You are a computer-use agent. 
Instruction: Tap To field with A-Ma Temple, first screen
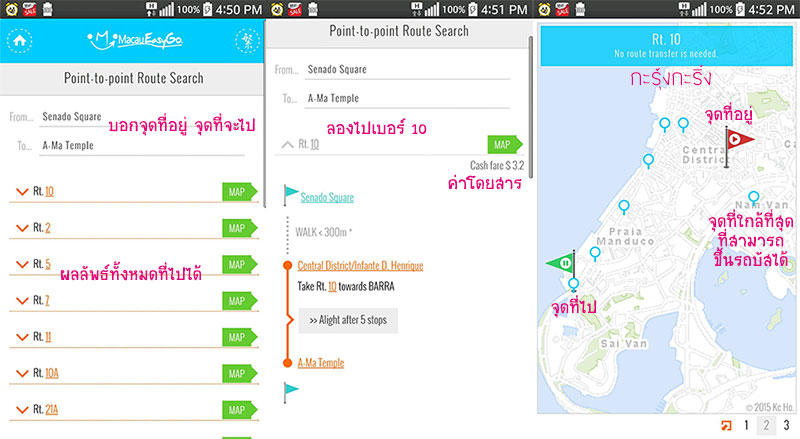click(142, 146)
